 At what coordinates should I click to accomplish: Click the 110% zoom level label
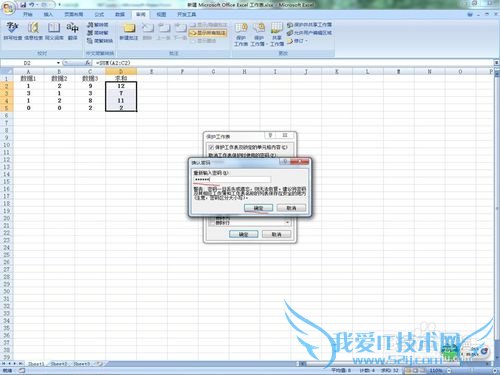coord(436,371)
